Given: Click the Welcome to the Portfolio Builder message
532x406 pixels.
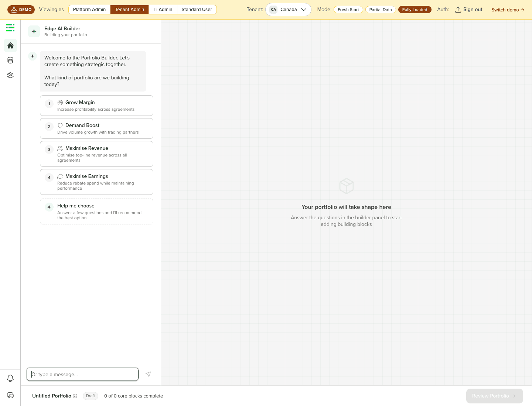Looking at the screenshot, I should pyautogui.click(x=93, y=71).
